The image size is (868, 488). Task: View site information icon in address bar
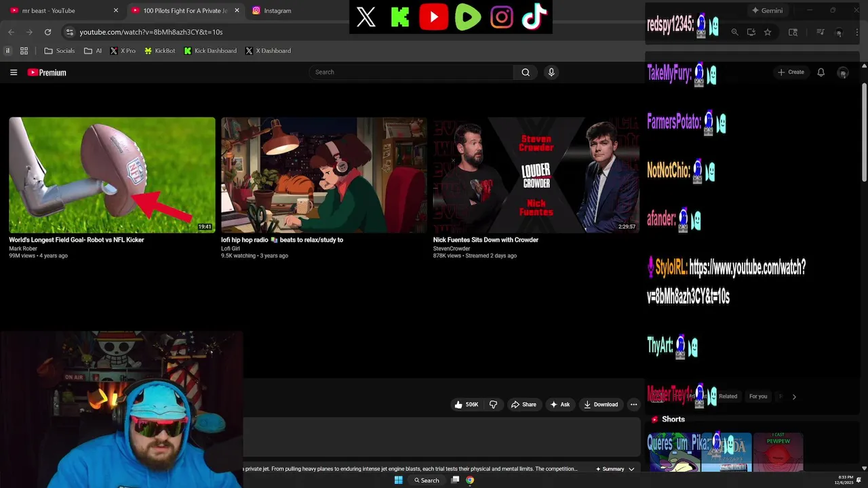click(69, 32)
